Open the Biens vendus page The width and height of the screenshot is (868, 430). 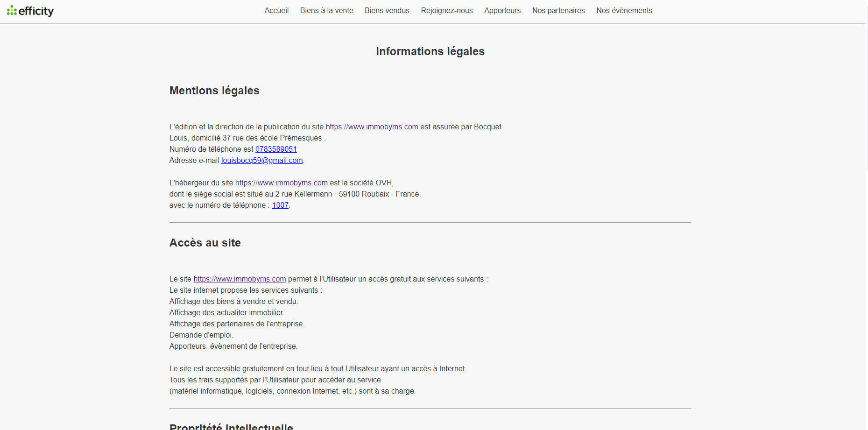(387, 11)
